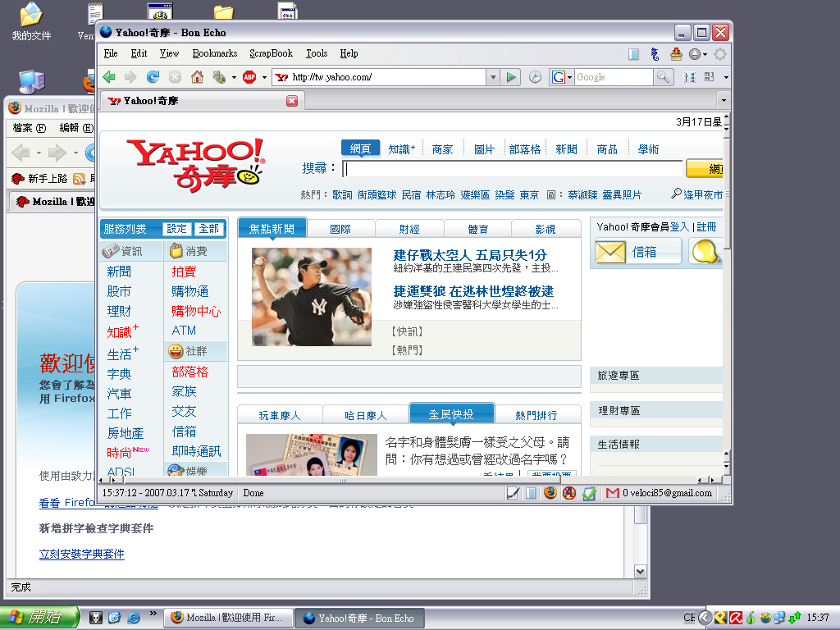Switch to the 國際 news tab
Image resolution: width=840 pixels, height=630 pixels.
click(340, 229)
